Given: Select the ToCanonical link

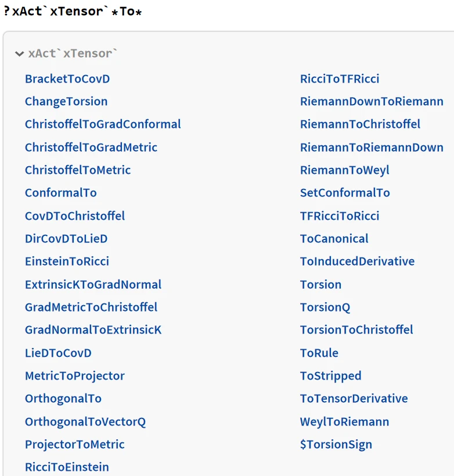Looking at the screenshot, I should click(334, 239).
